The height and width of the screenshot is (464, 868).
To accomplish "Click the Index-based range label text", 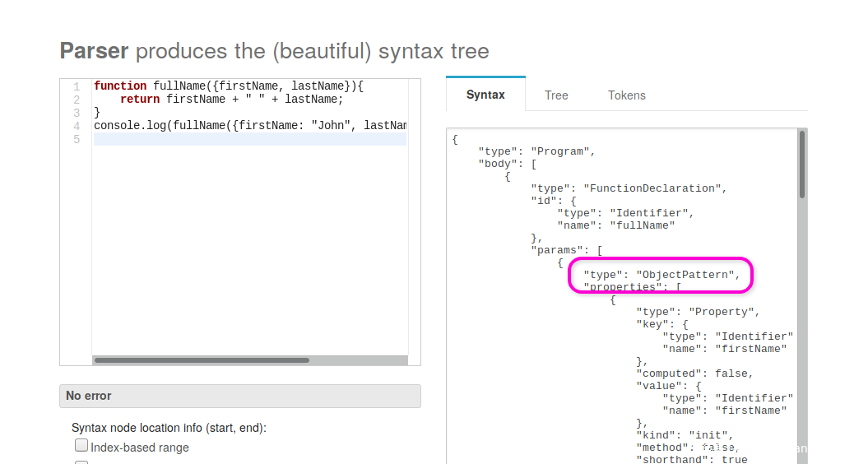I will [140, 448].
